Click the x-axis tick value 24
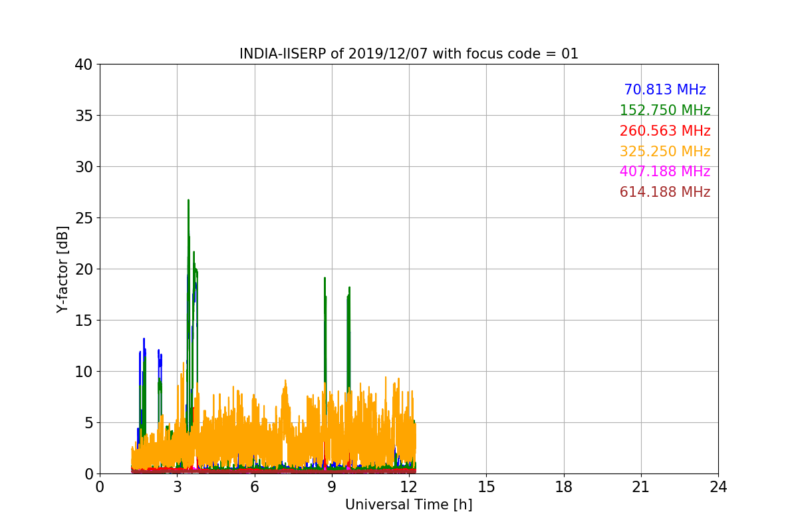798x532 pixels. click(x=718, y=487)
